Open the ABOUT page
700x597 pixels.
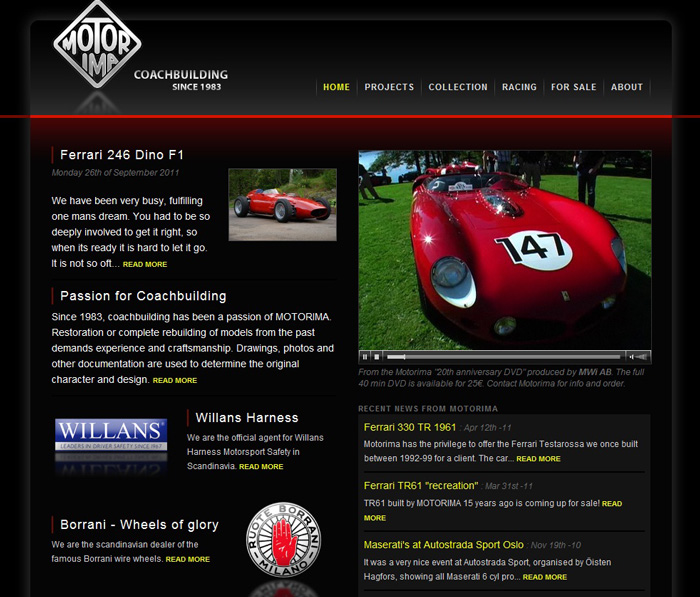click(627, 87)
